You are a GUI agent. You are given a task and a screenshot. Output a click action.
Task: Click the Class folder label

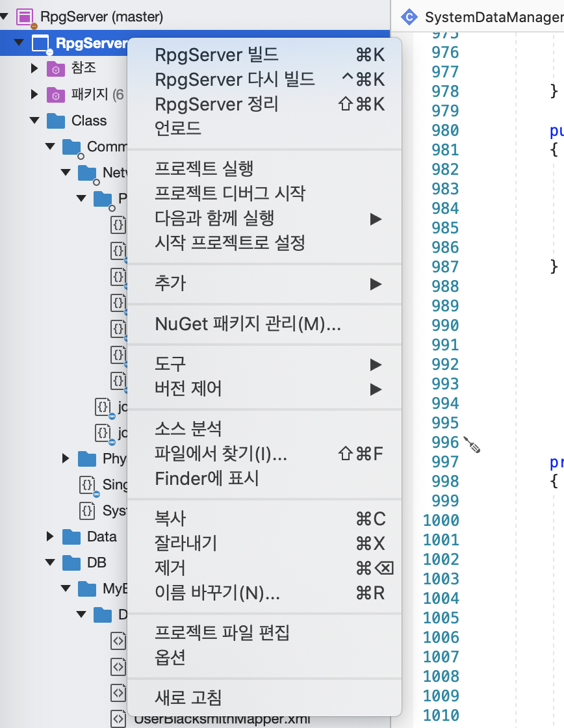click(89, 121)
